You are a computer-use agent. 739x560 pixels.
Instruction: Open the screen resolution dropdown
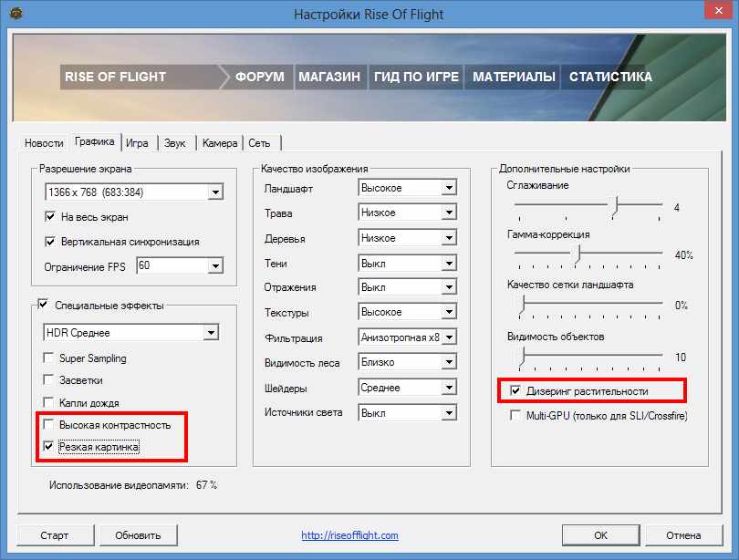[134, 192]
